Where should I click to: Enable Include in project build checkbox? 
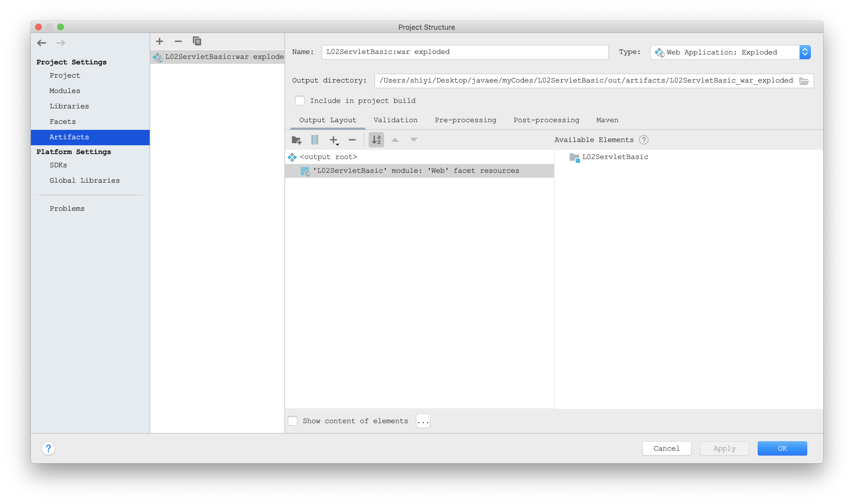pos(300,100)
